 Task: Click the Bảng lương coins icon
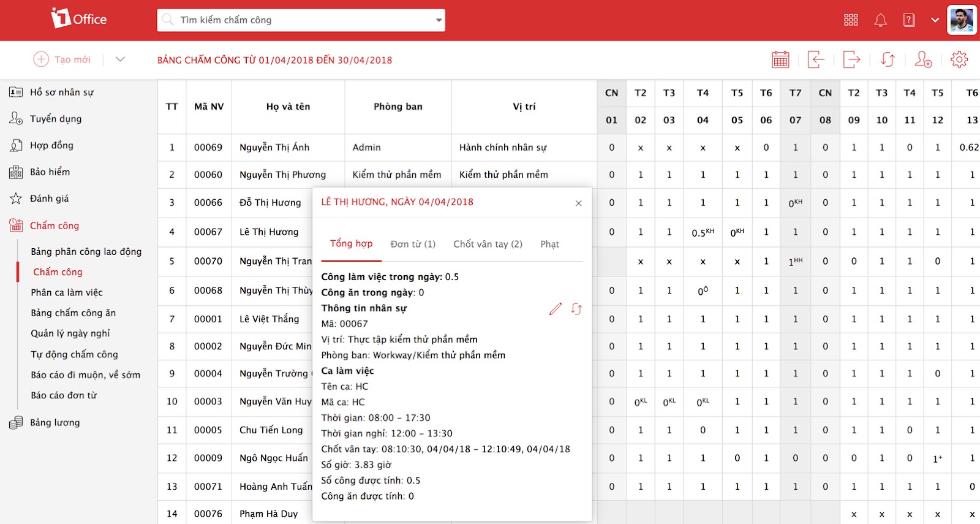point(16,423)
